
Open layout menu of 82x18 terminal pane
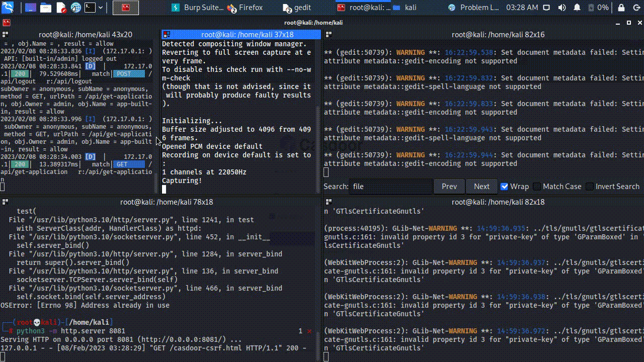(329, 202)
